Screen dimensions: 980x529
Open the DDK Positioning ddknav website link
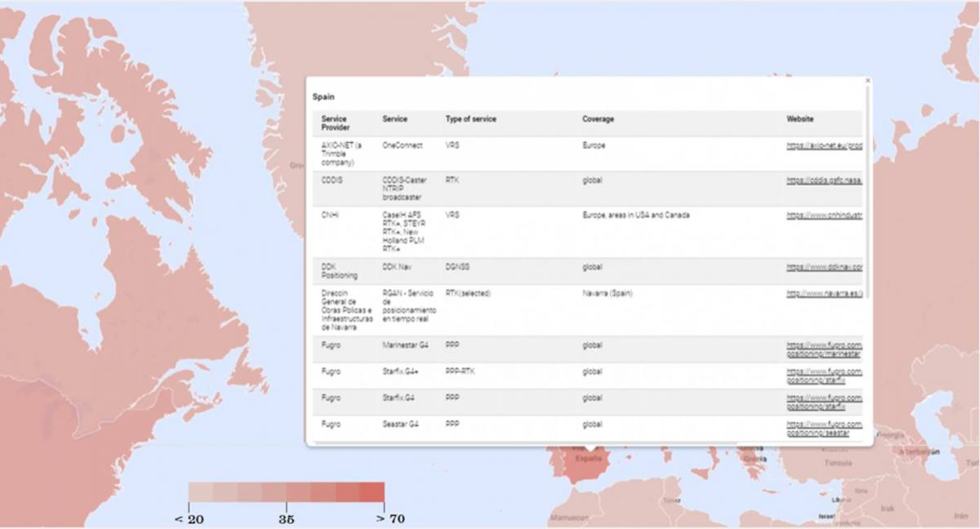pyautogui.click(x=824, y=267)
